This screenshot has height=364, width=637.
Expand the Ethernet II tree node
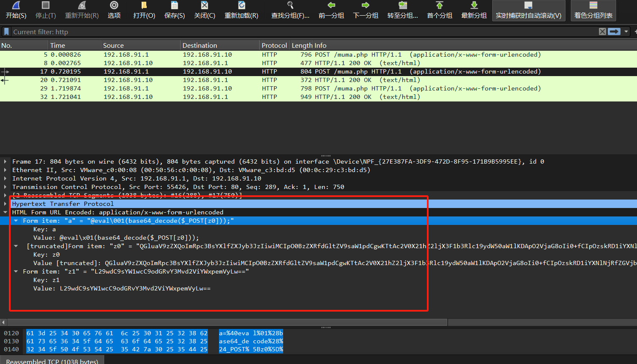pyautogui.click(x=5, y=170)
